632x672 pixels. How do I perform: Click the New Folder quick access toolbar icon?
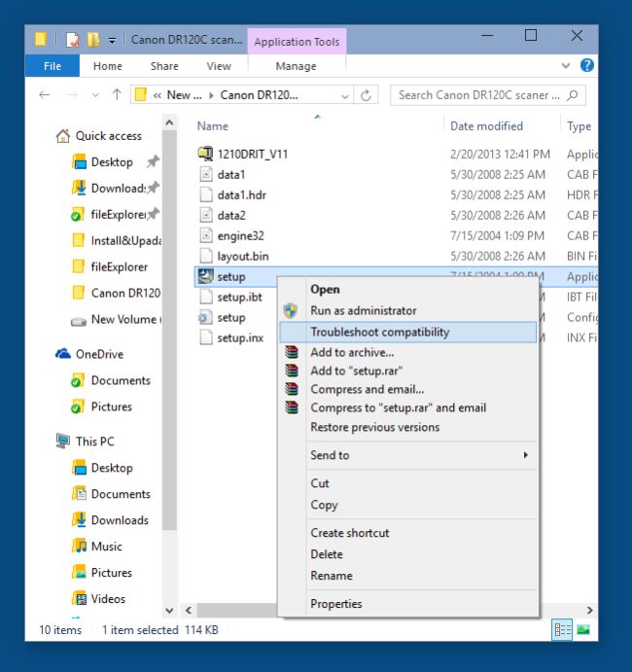[x=93, y=40]
